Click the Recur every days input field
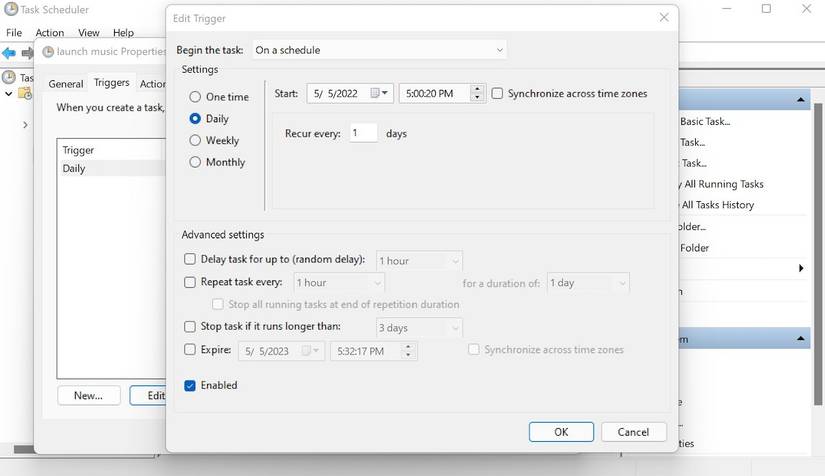 [x=363, y=133]
